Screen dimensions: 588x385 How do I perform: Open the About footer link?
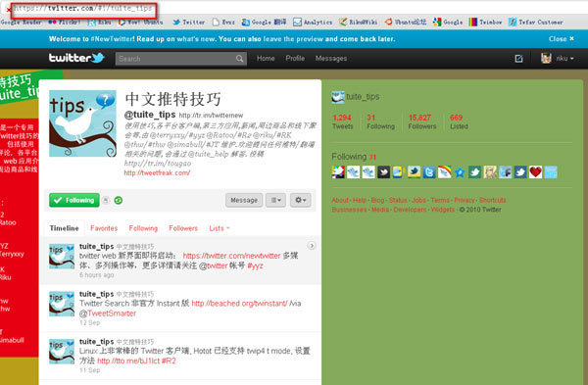tap(340, 200)
